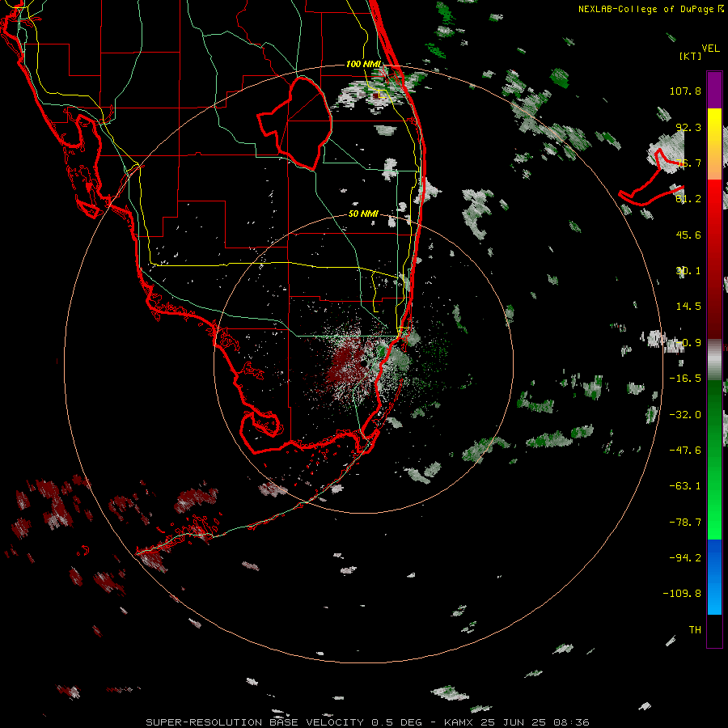This screenshot has width=728, height=728.
Task: Select the 45.6 legend value
Action: [x=688, y=235]
